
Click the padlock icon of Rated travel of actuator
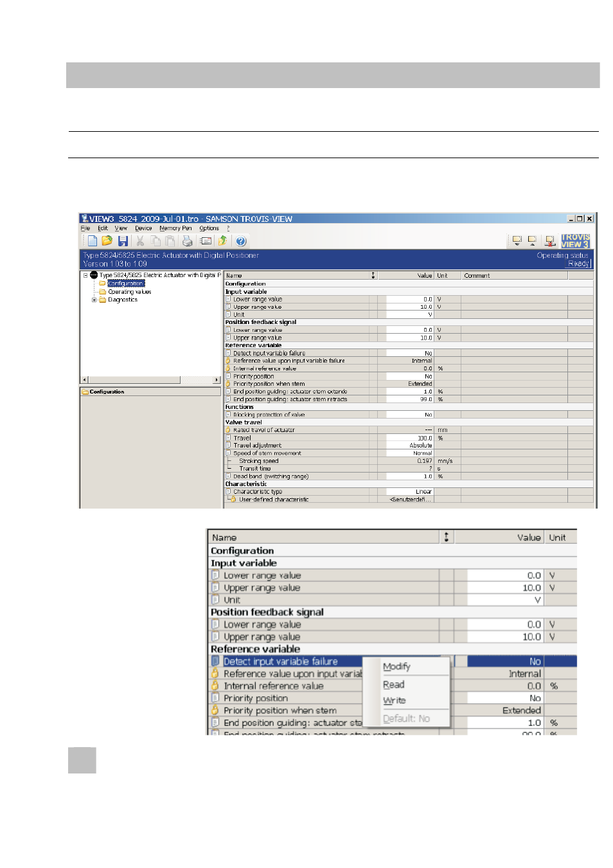coord(228,430)
